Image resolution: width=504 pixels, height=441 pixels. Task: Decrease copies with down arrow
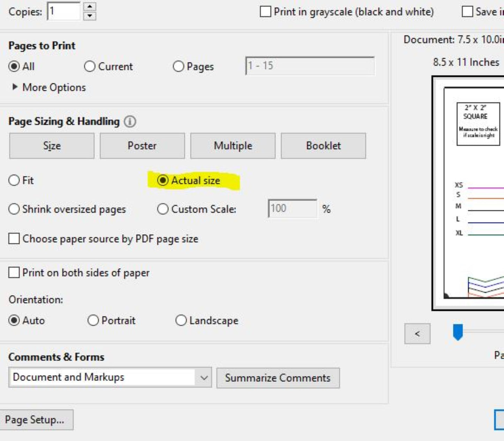point(90,16)
